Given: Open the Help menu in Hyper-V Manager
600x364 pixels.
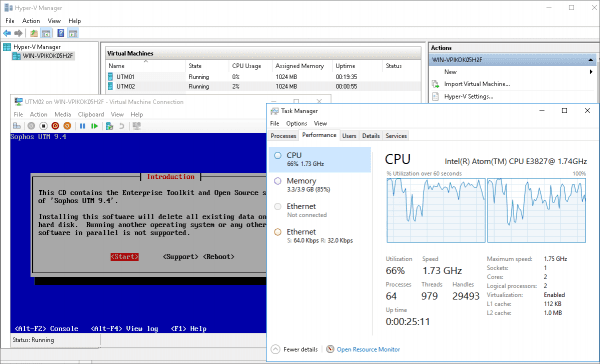Looking at the screenshot, I should [75, 21].
